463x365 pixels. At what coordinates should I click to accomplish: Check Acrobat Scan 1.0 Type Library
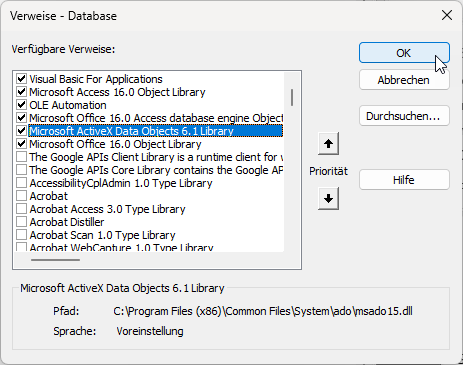tap(22, 235)
